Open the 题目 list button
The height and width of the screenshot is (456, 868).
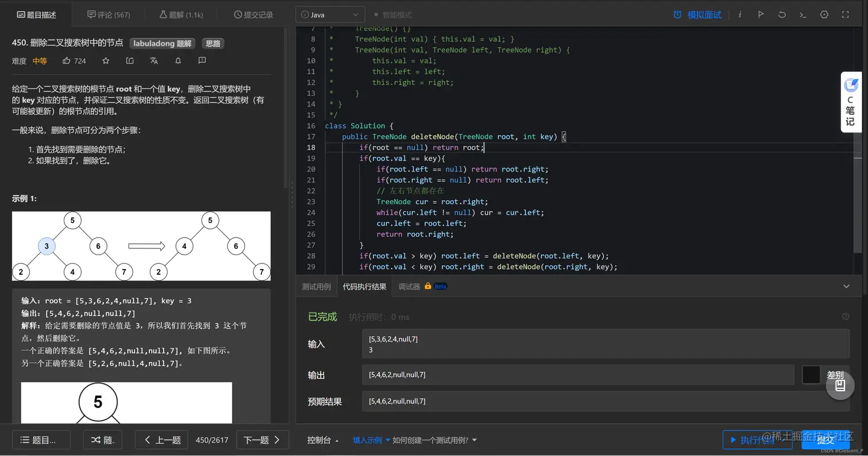pyautogui.click(x=41, y=440)
